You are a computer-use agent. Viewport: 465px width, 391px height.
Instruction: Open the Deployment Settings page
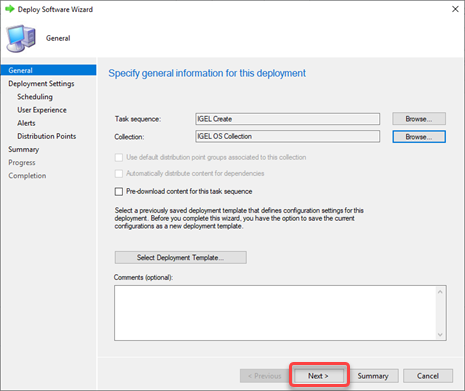[41, 84]
